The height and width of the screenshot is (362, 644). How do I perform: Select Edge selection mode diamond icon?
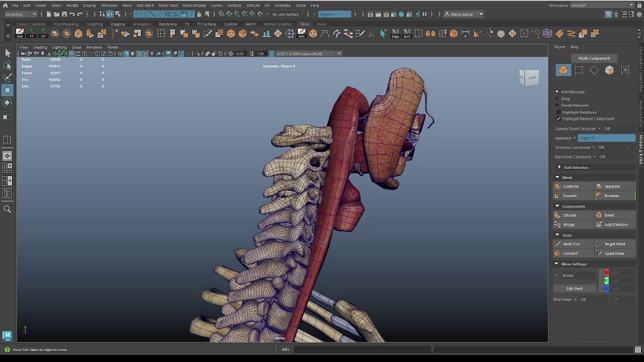tap(594, 70)
